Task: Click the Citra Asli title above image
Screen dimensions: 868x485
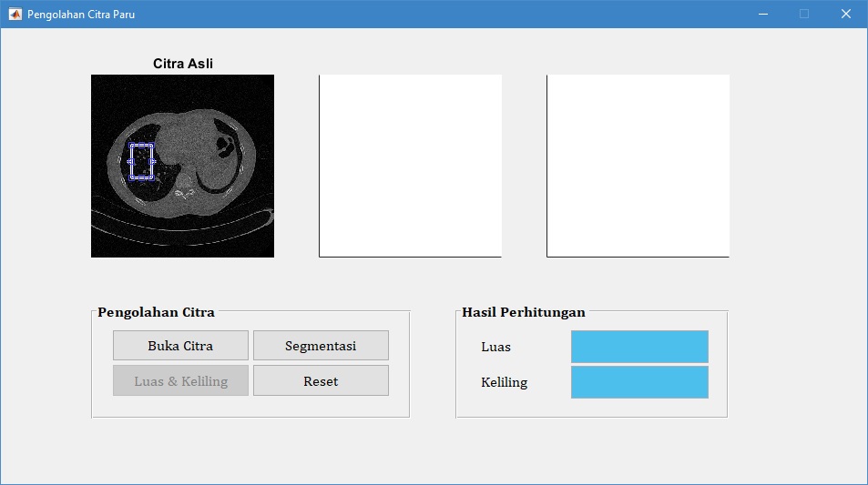Action: click(x=183, y=64)
